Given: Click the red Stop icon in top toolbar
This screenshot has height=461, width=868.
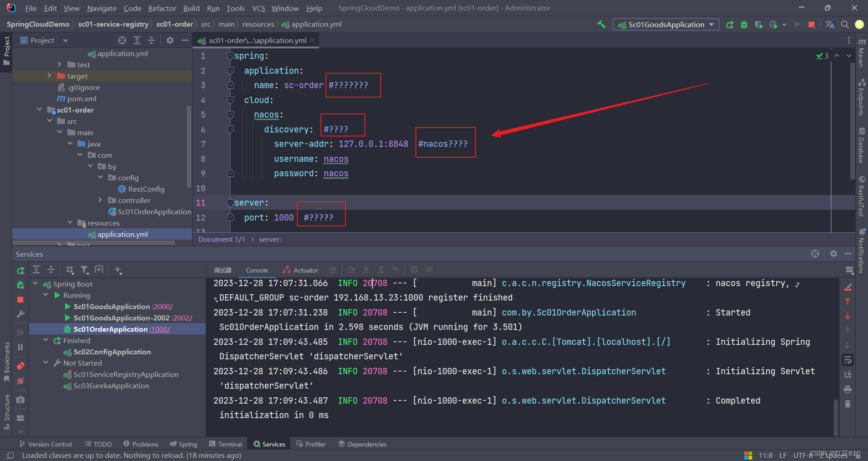Looking at the screenshot, I should [811, 25].
